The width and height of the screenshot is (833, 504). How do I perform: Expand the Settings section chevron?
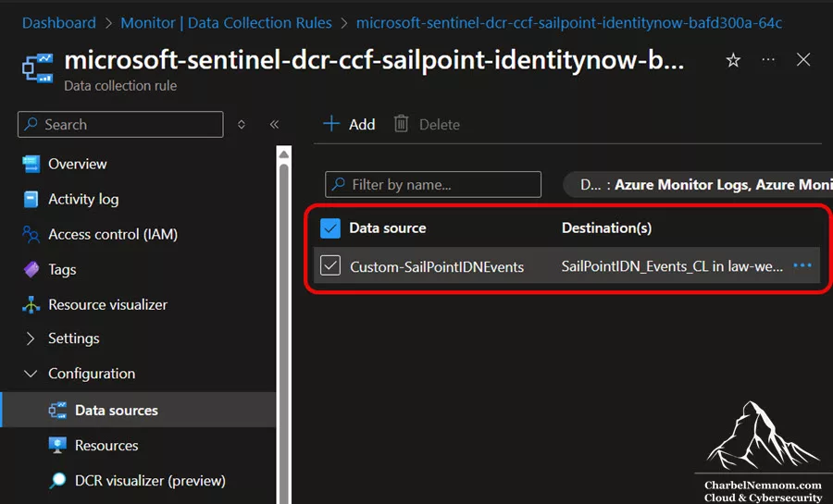pos(31,338)
